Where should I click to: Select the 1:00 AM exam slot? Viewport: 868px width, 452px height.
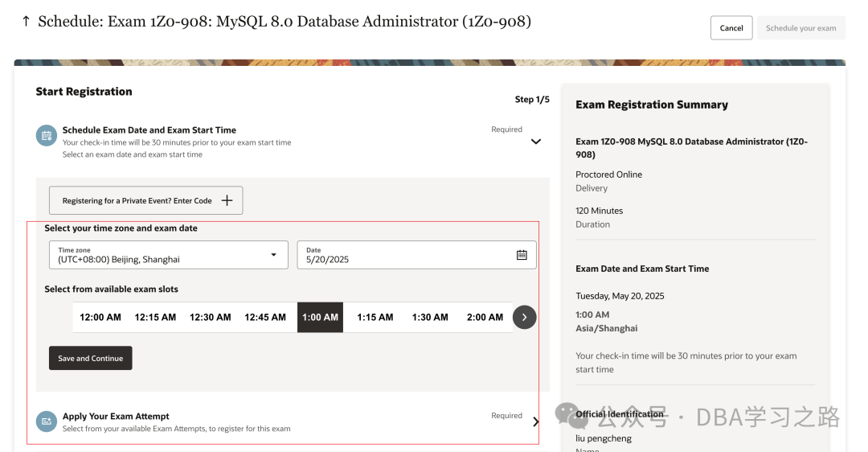[x=320, y=318]
